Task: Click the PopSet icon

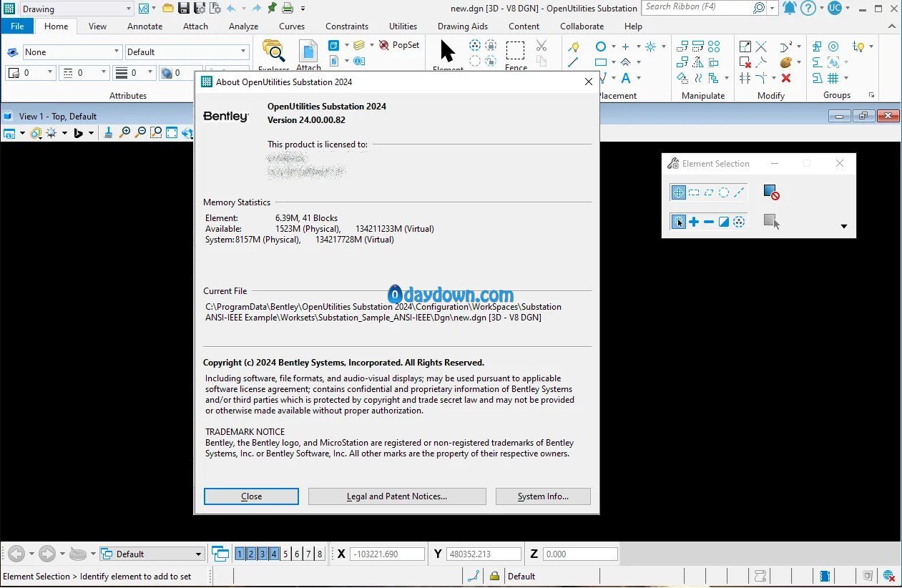Action: (x=400, y=45)
